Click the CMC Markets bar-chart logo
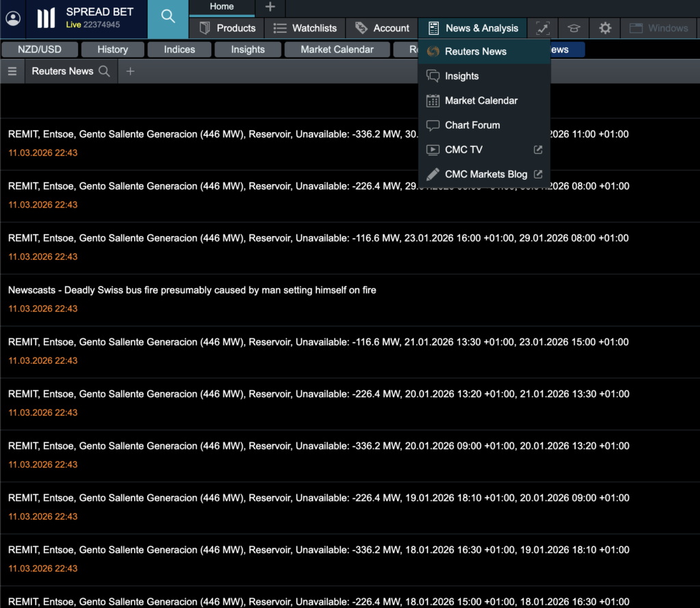700x608 pixels. coord(46,18)
